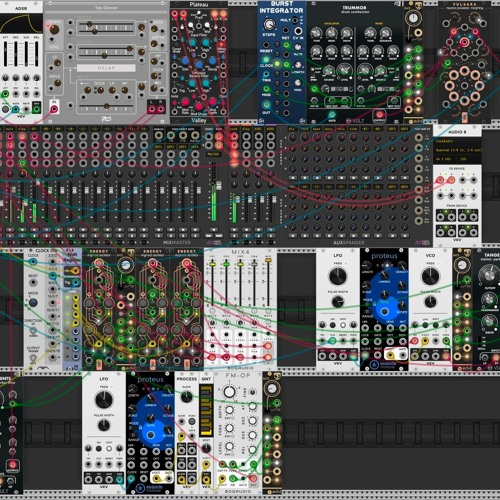Click the Burst Integrator STEPS knob
This screenshot has width=500, height=500.
click(x=269, y=24)
